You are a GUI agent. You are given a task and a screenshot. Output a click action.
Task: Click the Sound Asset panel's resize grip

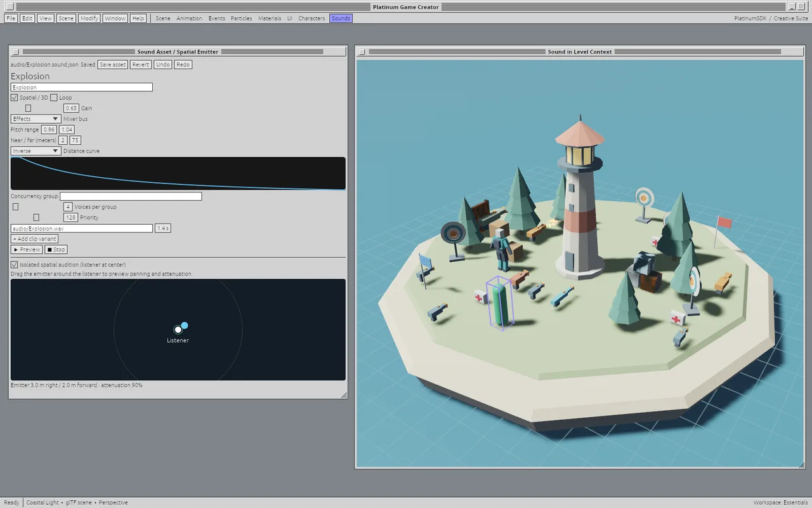(344, 396)
